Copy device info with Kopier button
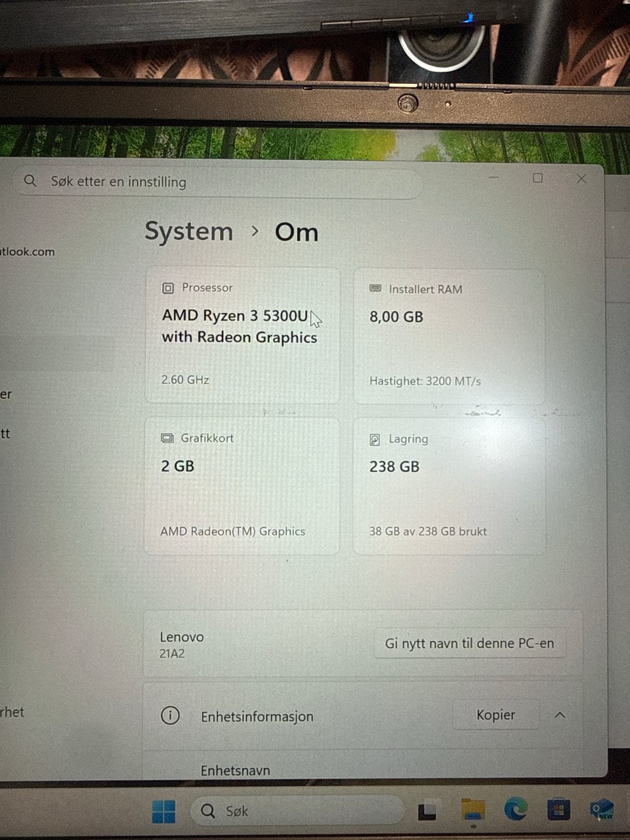Viewport: 630px width, 840px height. point(495,715)
